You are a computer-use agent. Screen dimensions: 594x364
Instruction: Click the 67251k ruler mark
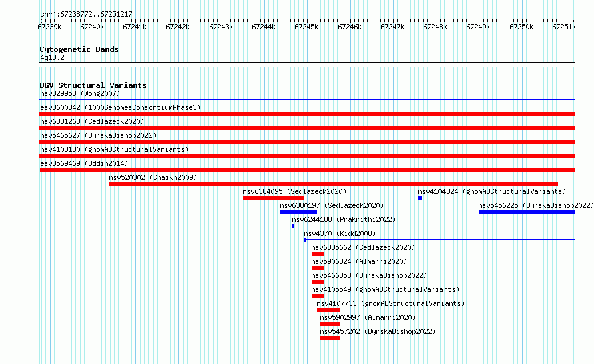pyautogui.click(x=564, y=27)
